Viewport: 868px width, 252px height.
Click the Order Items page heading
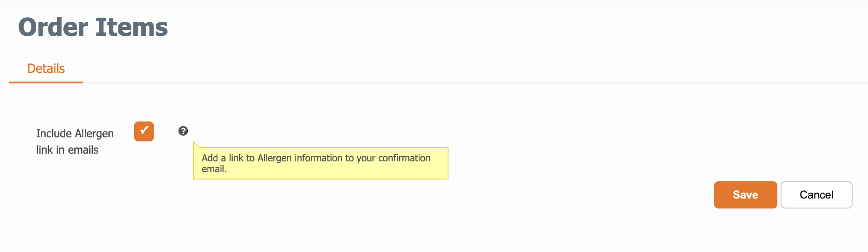(x=93, y=27)
